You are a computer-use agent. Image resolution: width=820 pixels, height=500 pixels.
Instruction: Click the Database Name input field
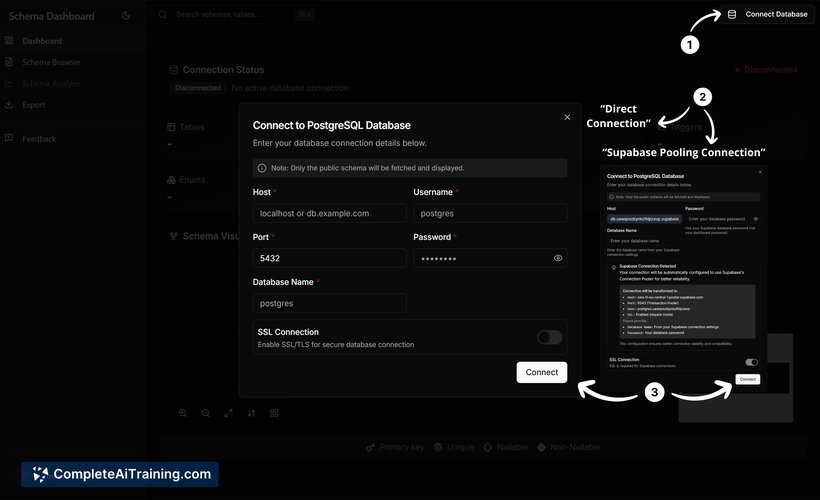(x=329, y=303)
